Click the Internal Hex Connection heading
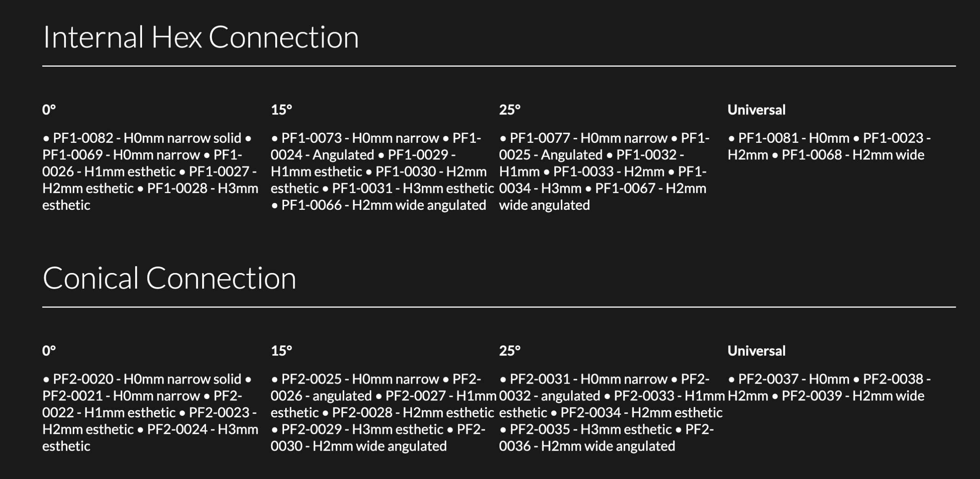Viewport: 980px width, 479px height. (201, 38)
